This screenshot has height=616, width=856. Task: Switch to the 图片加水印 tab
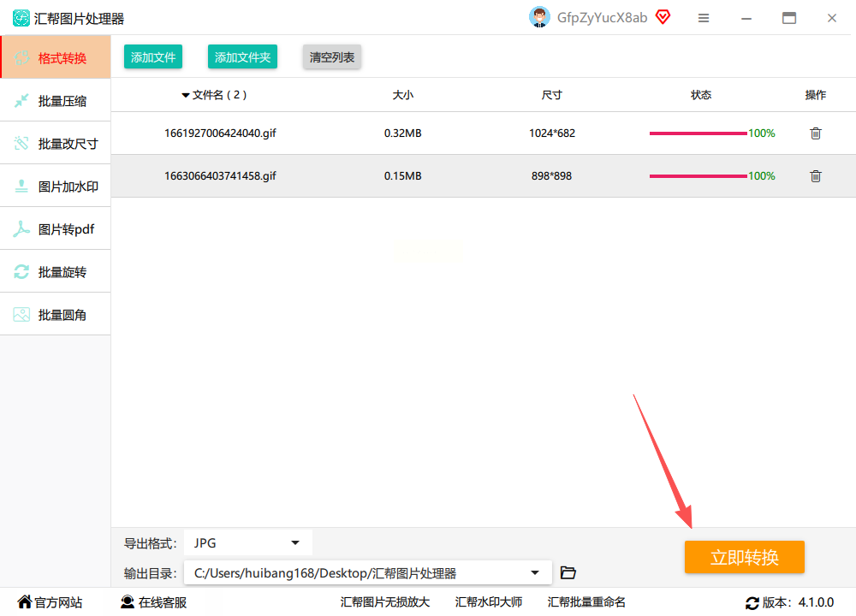[x=55, y=187]
